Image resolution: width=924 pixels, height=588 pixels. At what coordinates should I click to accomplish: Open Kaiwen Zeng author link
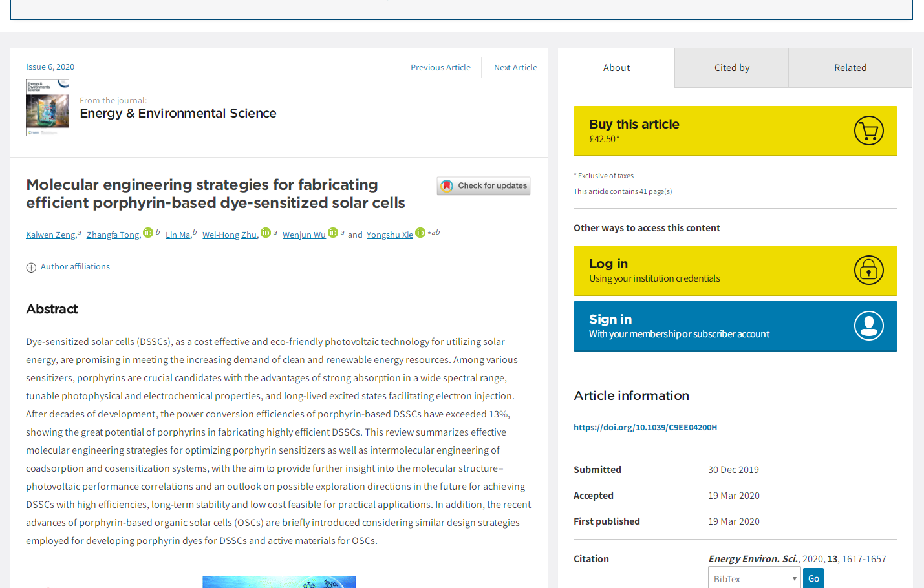[x=50, y=235]
